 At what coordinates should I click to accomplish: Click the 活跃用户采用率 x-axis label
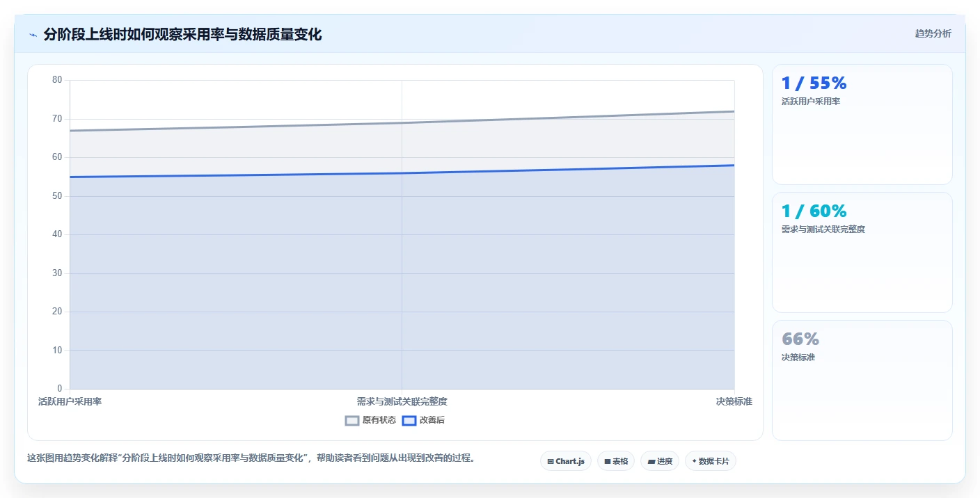[70, 401]
